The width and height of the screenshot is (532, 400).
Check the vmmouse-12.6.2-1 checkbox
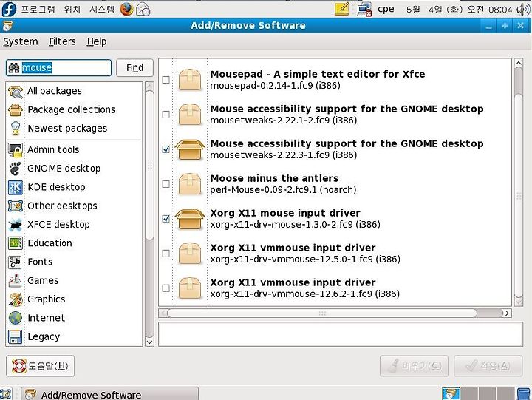point(166,288)
